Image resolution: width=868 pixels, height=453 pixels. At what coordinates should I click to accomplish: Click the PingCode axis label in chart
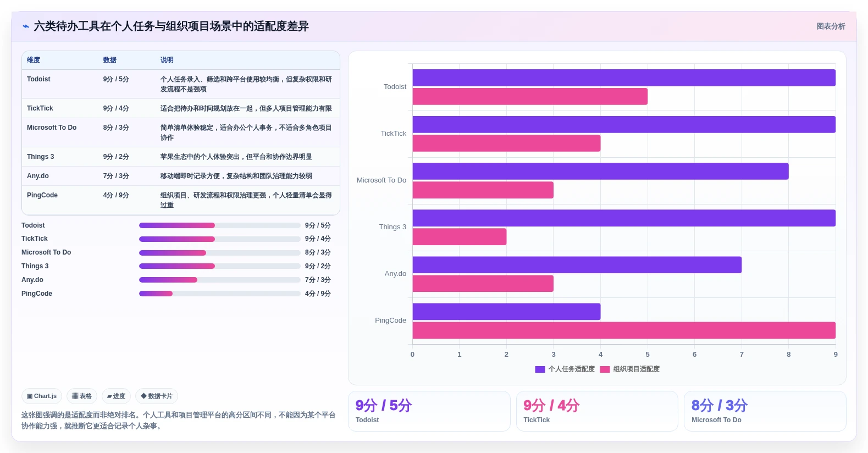click(390, 321)
